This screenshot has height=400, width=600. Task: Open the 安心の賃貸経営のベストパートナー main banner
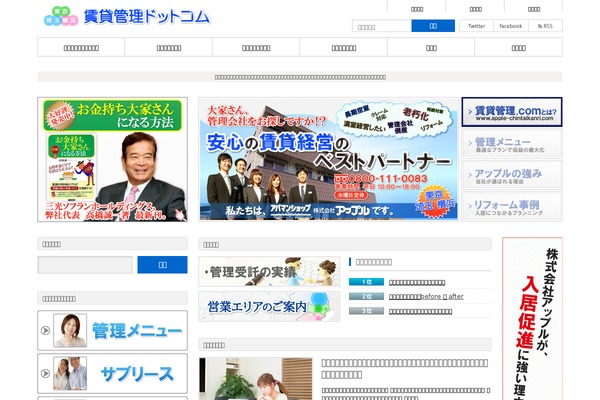[328, 159]
